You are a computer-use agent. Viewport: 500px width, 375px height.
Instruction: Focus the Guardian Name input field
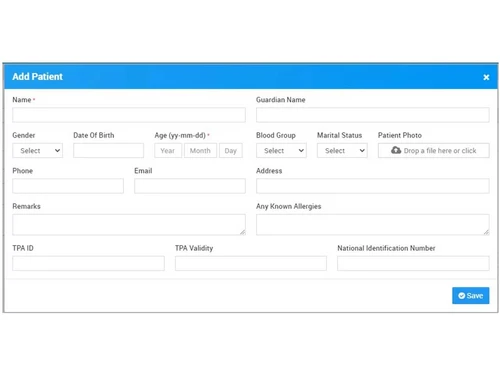[373, 115]
